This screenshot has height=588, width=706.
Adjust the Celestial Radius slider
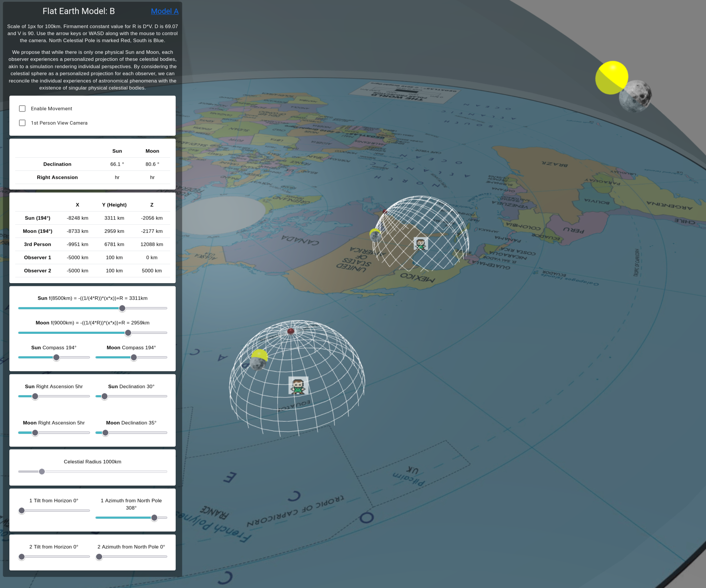click(x=42, y=471)
